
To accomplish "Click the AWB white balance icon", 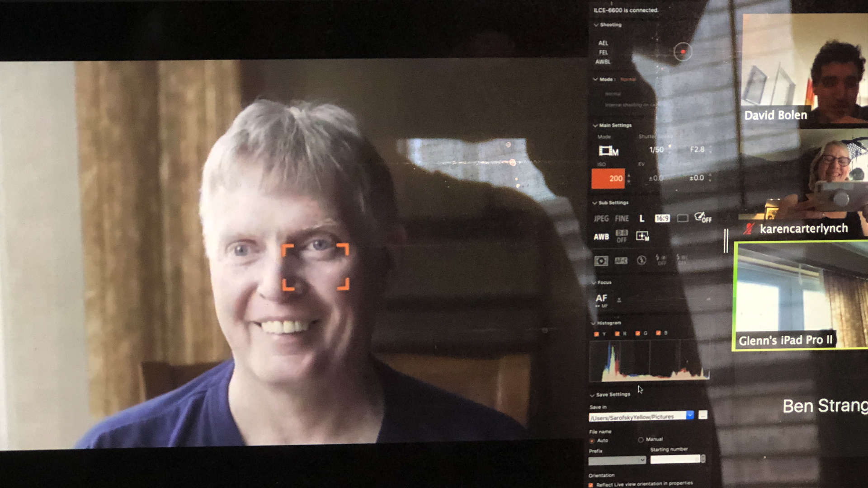I will tap(601, 237).
